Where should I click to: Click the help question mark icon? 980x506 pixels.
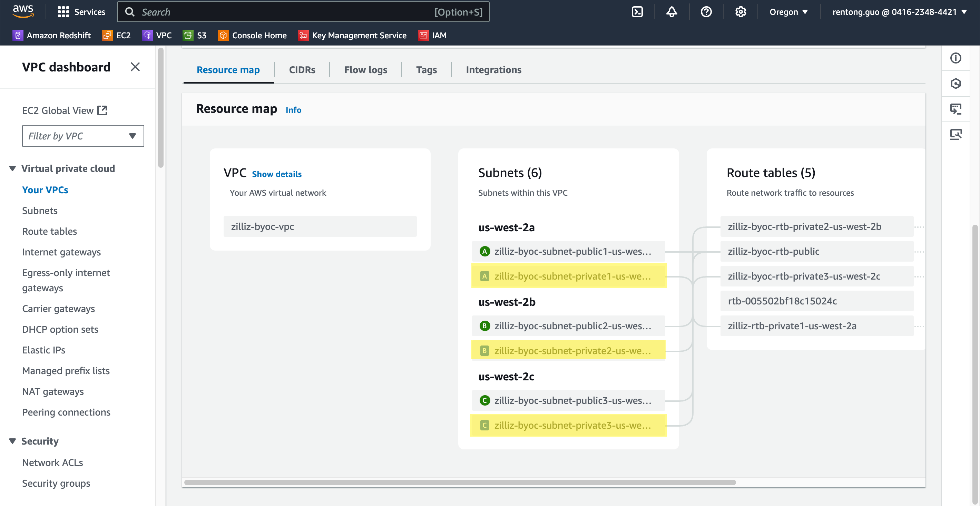[x=706, y=12]
